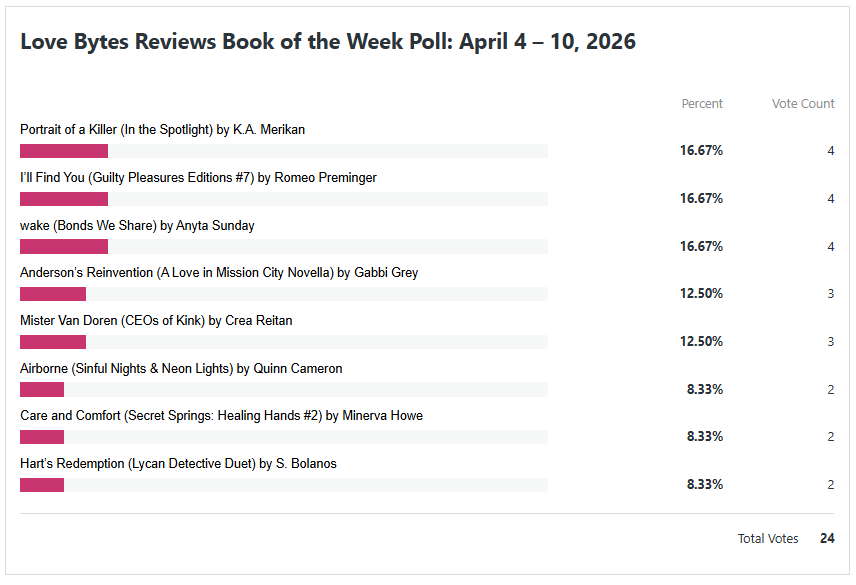Click the pink result bar for Airborne
Image resolution: width=856 pixels, height=585 pixels.
pyautogui.click(x=42, y=390)
